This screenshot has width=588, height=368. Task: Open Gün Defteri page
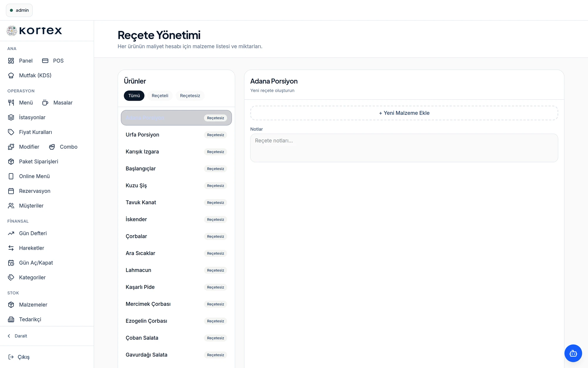pos(33,233)
